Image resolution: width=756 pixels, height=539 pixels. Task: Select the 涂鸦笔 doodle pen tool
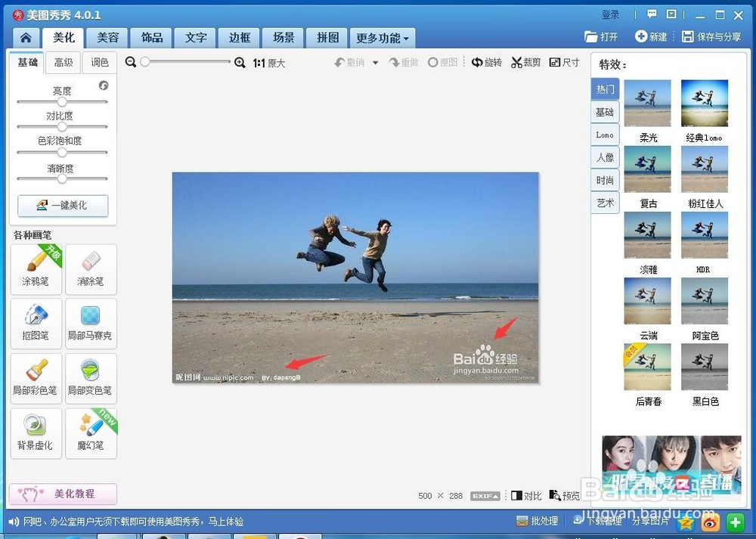pyautogui.click(x=36, y=269)
